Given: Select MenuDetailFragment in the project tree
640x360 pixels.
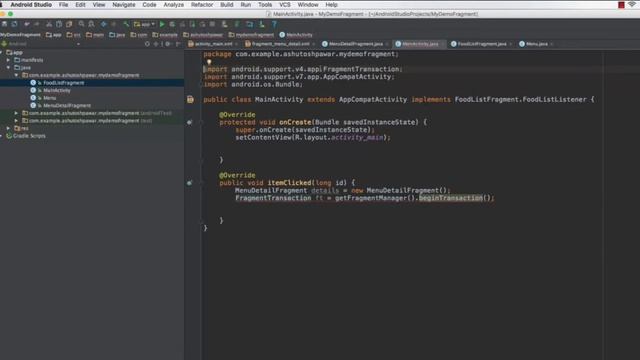Looking at the screenshot, I should point(67,105).
